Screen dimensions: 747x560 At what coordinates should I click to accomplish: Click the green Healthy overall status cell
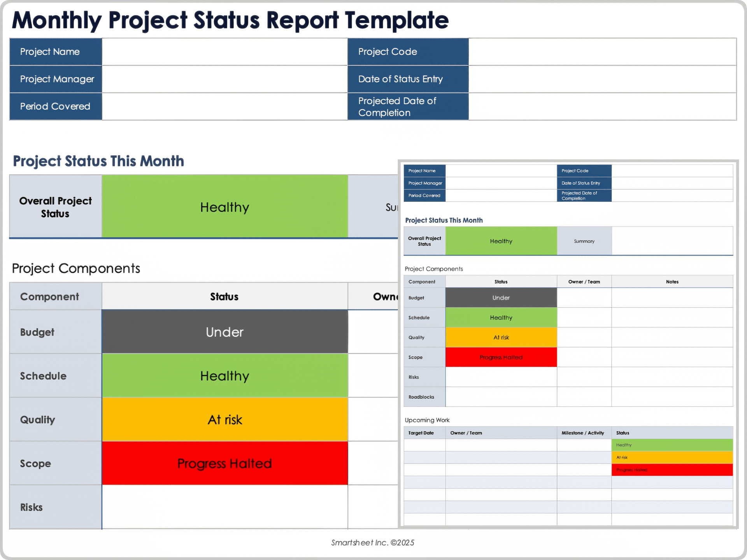pyautogui.click(x=224, y=207)
